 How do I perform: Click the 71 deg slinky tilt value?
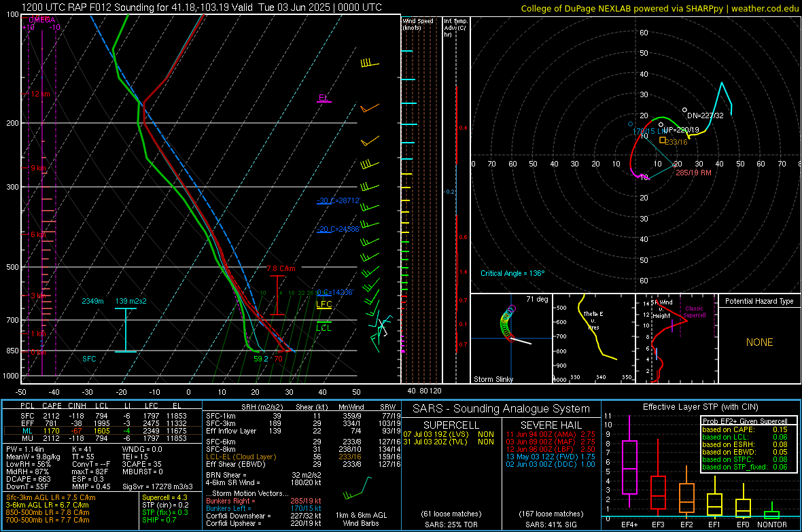(x=537, y=299)
